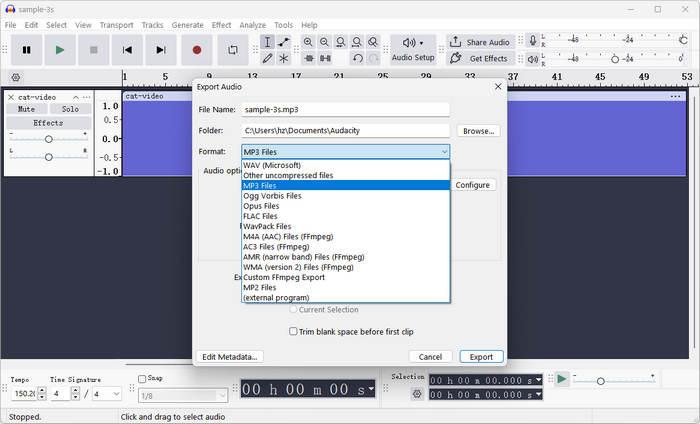This screenshot has height=424, width=700.
Task: Click Cancel in Export Audio dialog
Action: coord(430,357)
